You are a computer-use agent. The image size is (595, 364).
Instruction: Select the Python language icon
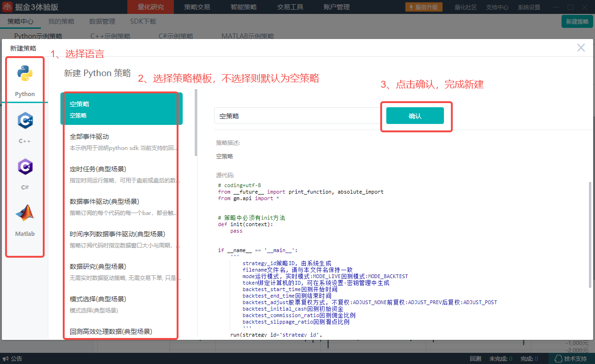(x=25, y=74)
